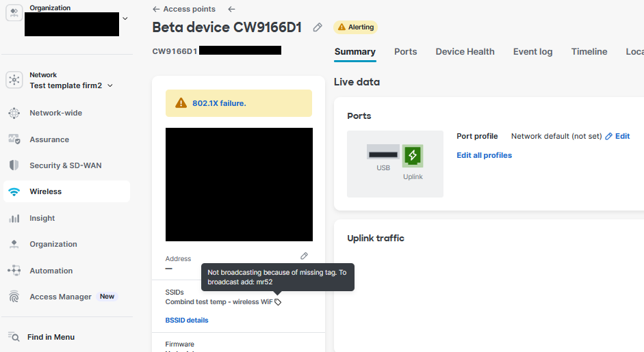The width and height of the screenshot is (644, 352).
Task: Edit address using the pencil icon
Action: pos(305,256)
